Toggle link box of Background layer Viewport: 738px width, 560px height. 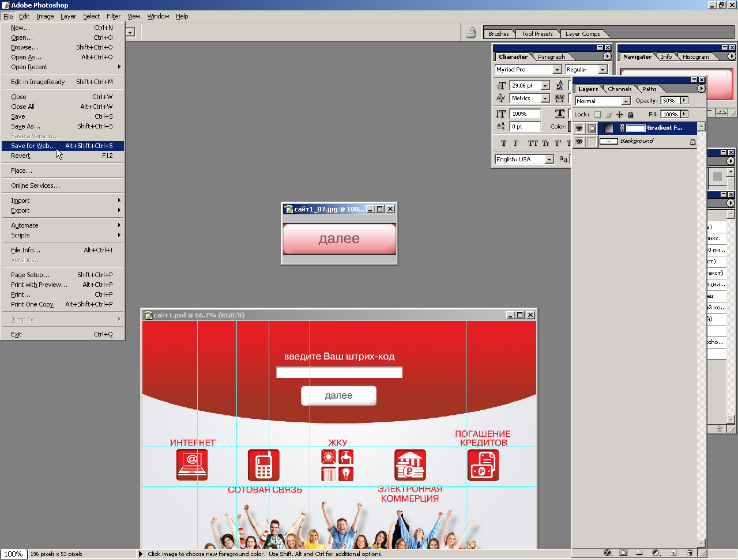coord(592,141)
